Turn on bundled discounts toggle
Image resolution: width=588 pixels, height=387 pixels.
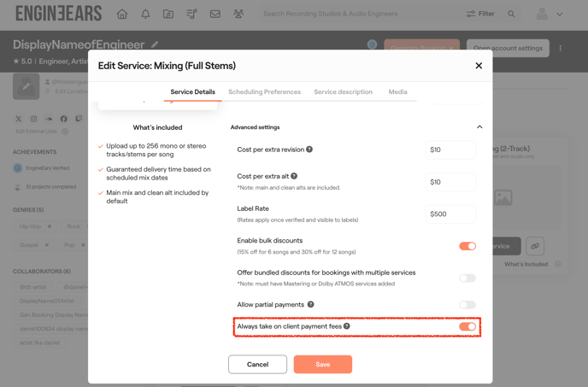point(467,278)
